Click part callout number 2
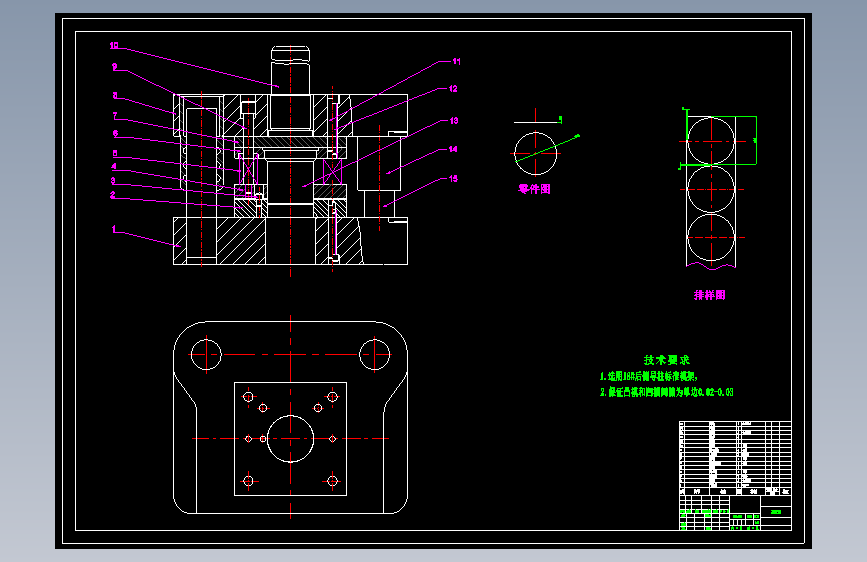This screenshot has height=562, width=867. point(112,195)
